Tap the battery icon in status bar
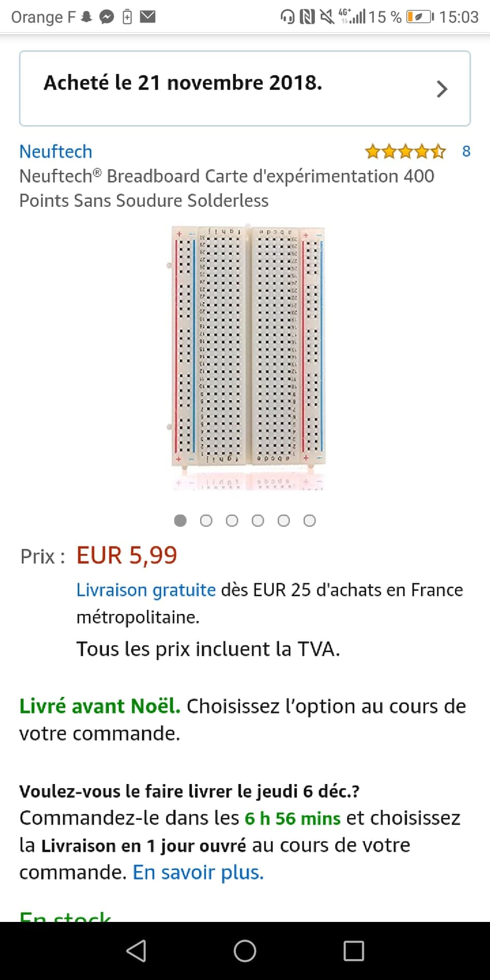 [419, 17]
